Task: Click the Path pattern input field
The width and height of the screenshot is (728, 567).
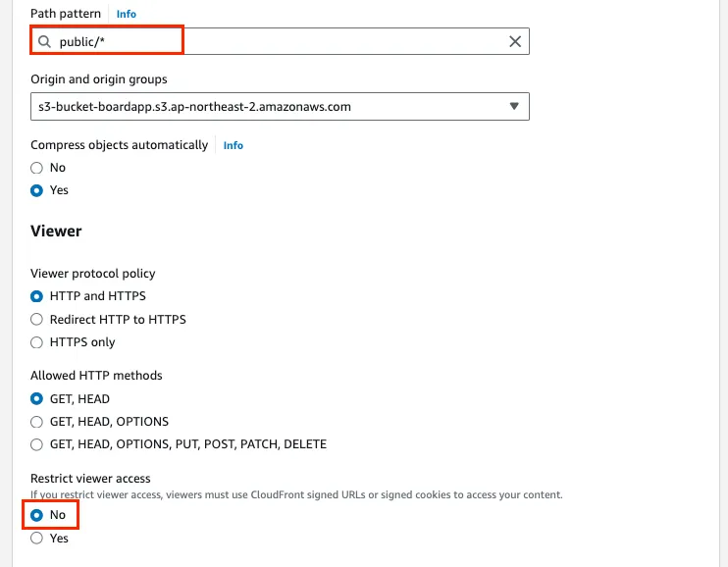Action: point(294,41)
